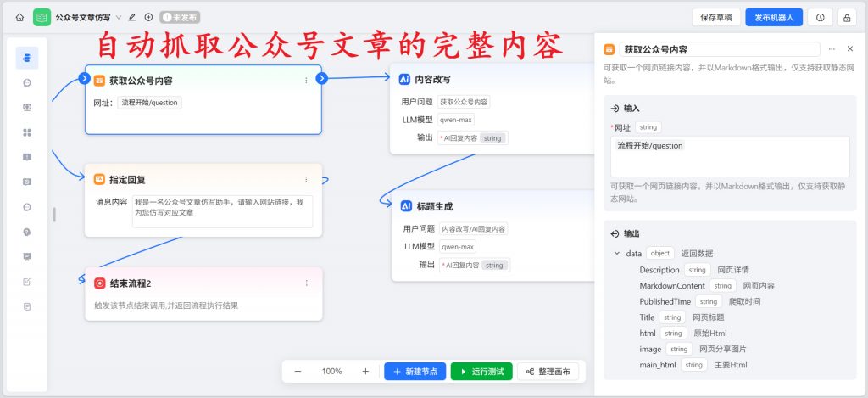Click the red target icon on 结束流程2
The height and width of the screenshot is (398, 868).
(x=100, y=283)
